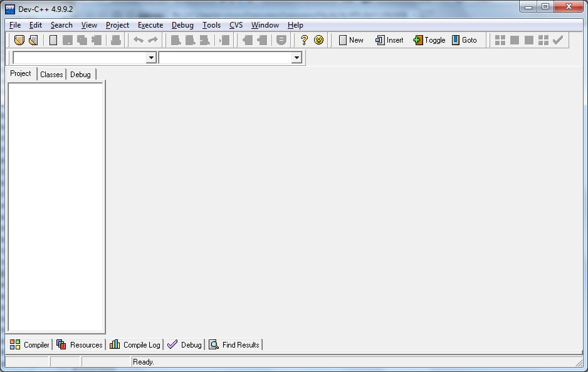The height and width of the screenshot is (372, 588).
Task: Open the Compile Log bottom tab
Action: (135, 344)
